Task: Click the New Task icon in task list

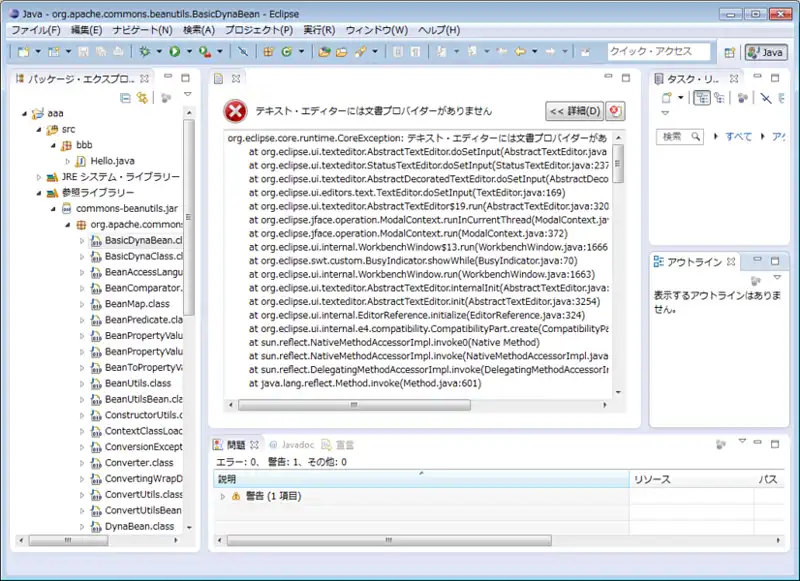Action: pos(666,97)
